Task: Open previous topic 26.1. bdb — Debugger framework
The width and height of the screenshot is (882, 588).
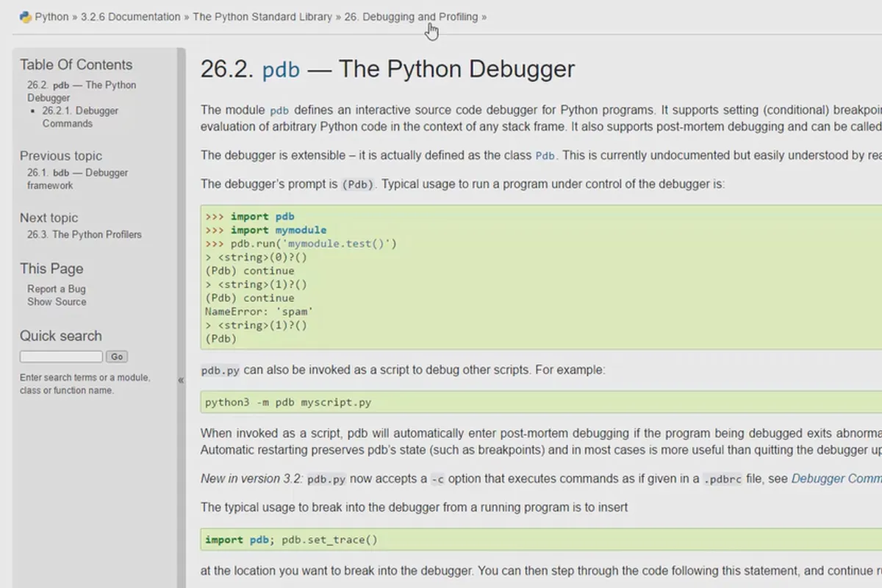Action: (77, 179)
